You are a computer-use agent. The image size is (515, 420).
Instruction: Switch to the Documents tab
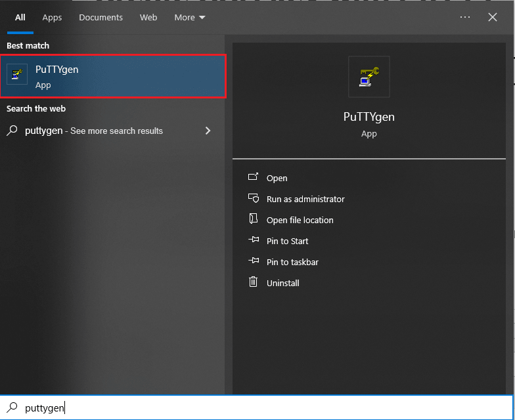pos(101,17)
